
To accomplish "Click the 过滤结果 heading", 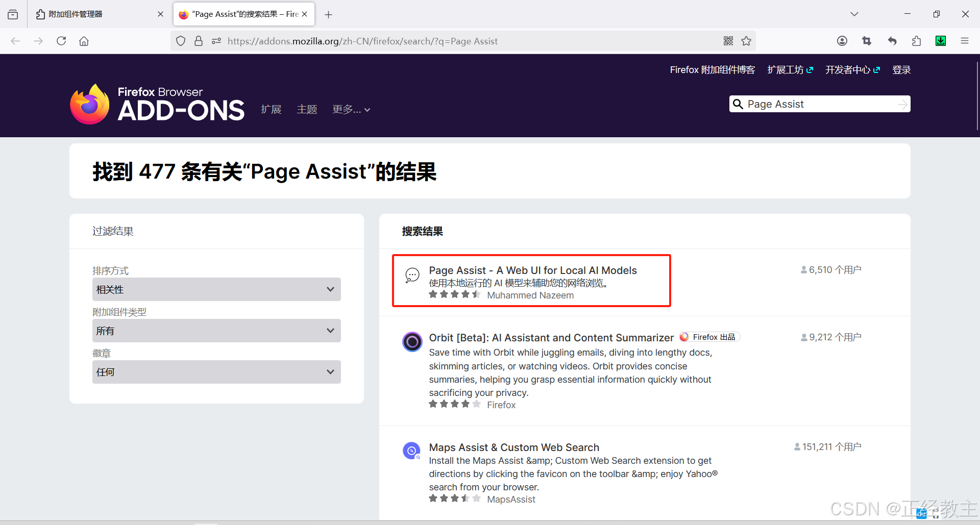I will (x=113, y=231).
